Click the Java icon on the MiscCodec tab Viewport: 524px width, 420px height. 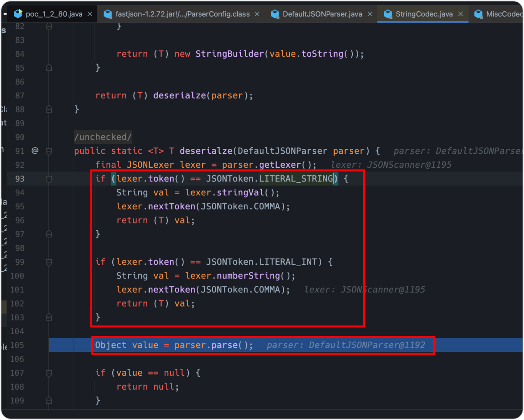(x=479, y=14)
